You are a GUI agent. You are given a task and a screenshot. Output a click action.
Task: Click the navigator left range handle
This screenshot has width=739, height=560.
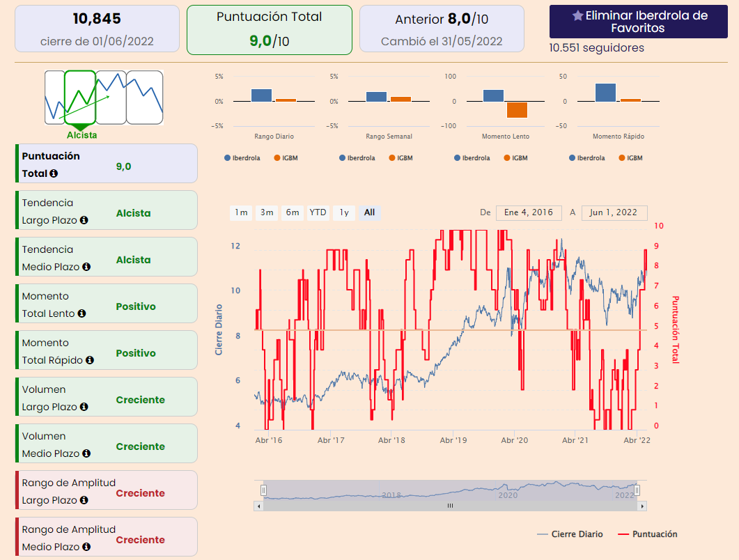coord(263,491)
